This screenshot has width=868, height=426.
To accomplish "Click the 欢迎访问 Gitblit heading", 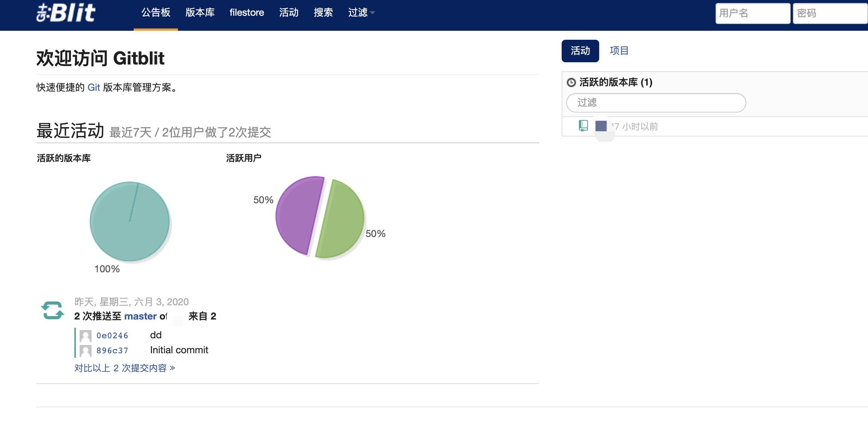I will coord(100,58).
